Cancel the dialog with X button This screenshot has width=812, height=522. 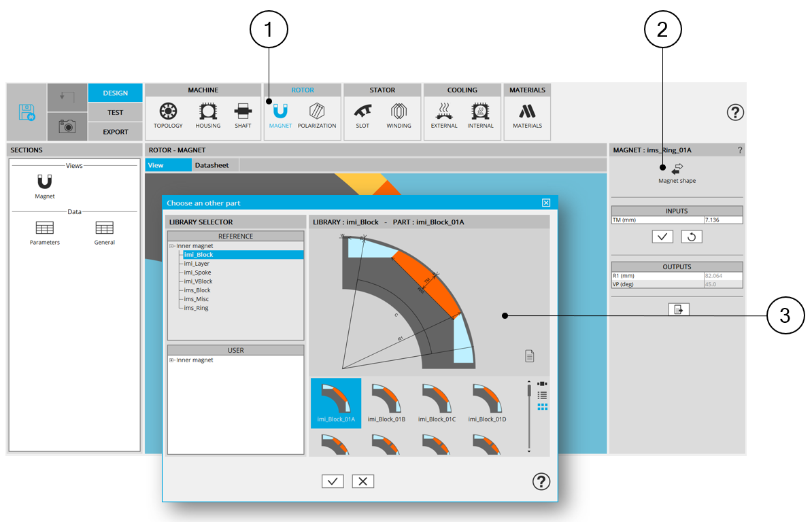[x=362, y=481]
